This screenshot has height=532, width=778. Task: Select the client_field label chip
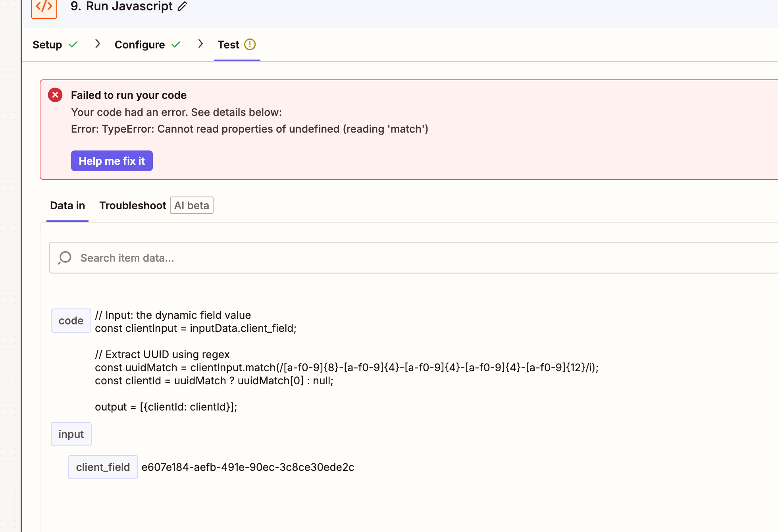coord(103,467)
